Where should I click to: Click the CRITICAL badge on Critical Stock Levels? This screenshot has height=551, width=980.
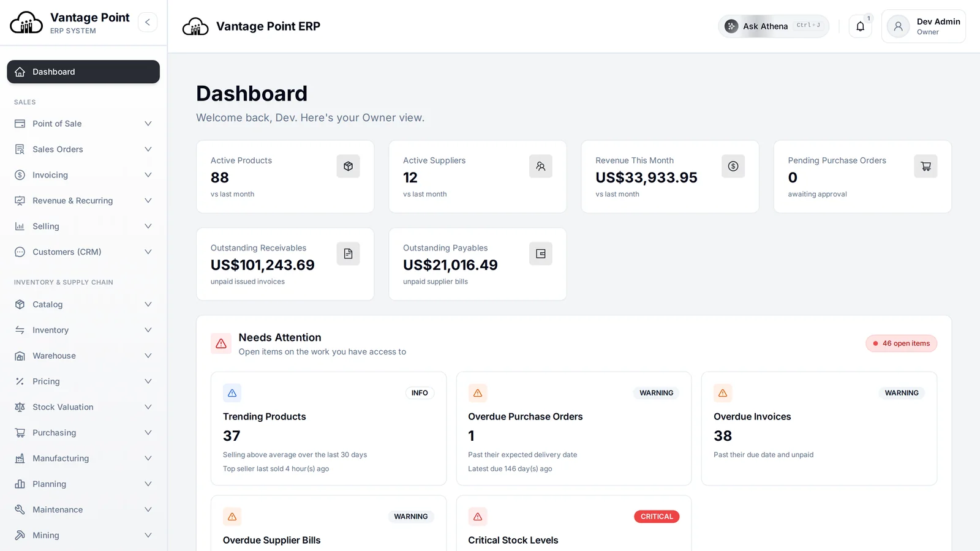[x=657, y=517]
